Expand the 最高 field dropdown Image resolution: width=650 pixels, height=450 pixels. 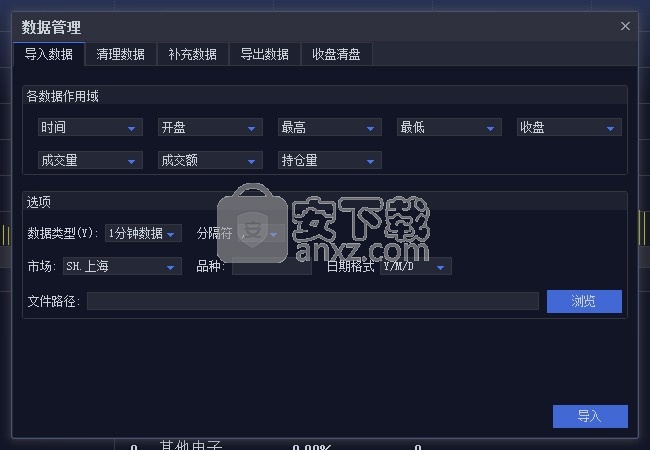coord(330,127)
